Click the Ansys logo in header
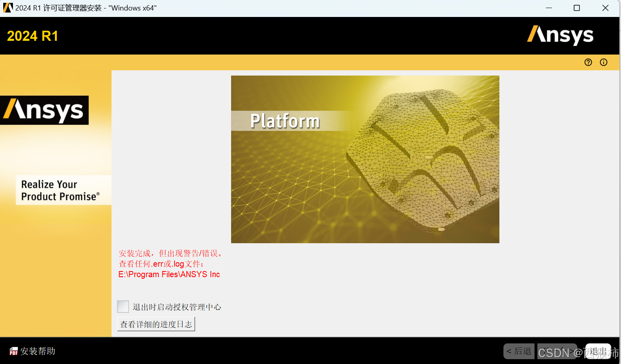The height and width of the screenshot is (364, 621). pos(560,35)
